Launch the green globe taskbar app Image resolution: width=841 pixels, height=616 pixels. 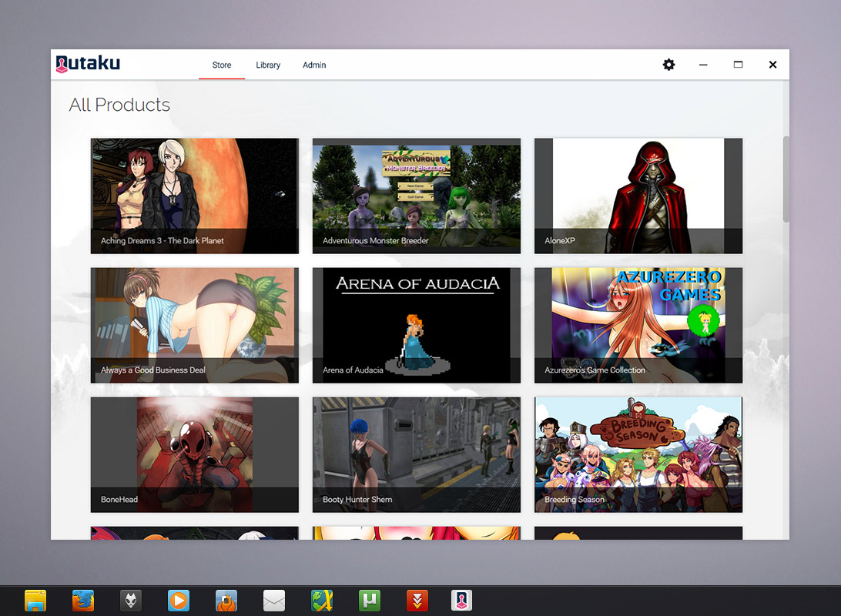[322, 601]
